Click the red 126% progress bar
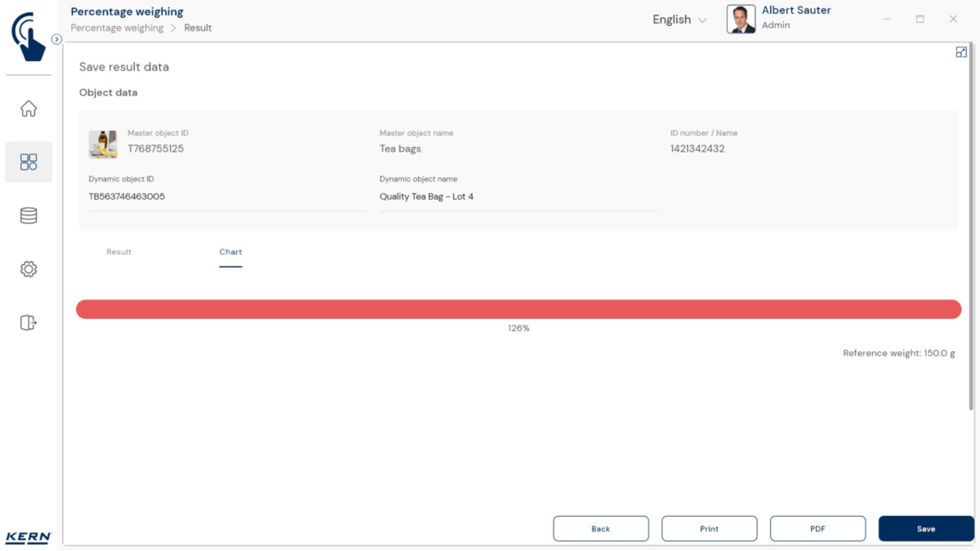This screenshot has width=980, height=551. click(x=519, y=309)
